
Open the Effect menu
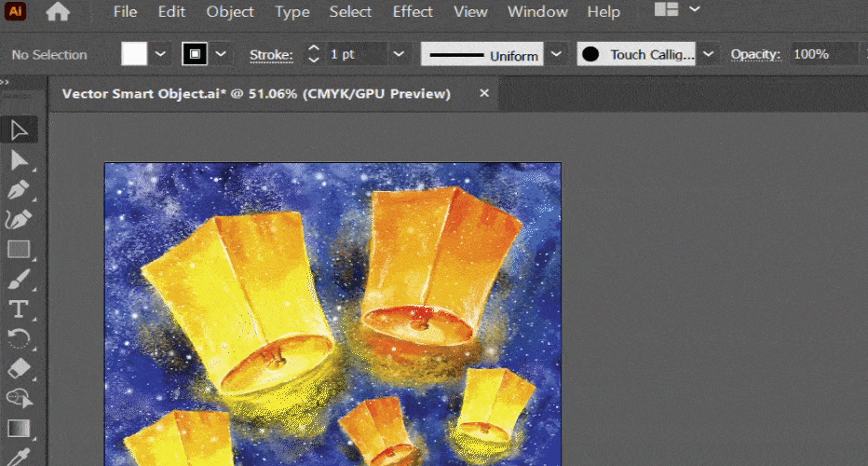[413, 12]
